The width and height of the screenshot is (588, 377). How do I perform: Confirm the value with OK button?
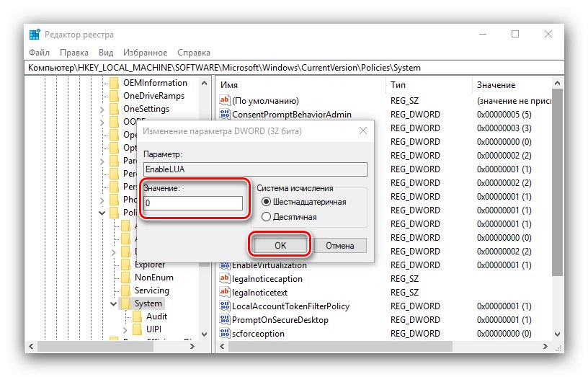tap(280, 245)
